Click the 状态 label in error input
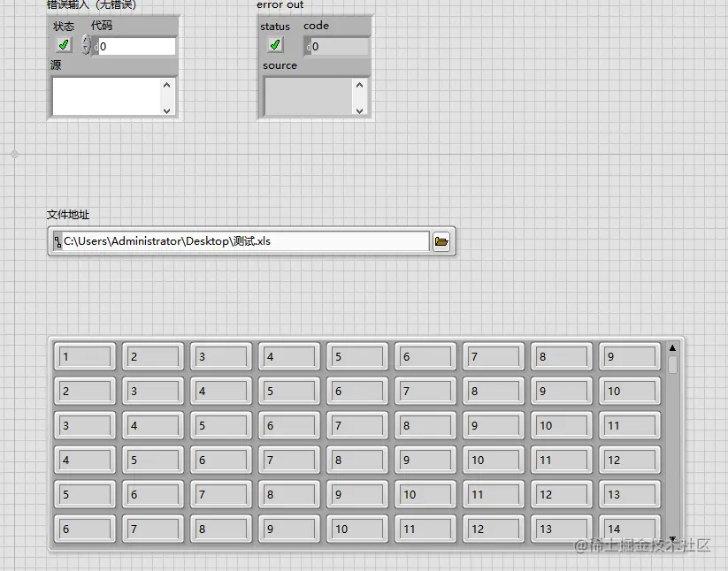The height and width of the screenshot is (571, 728). [x=64, y=26]
